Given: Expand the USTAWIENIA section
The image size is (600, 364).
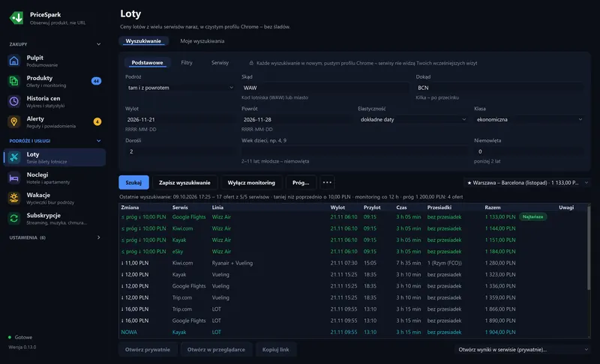Looking at the screenshot, I should [99, 237].
